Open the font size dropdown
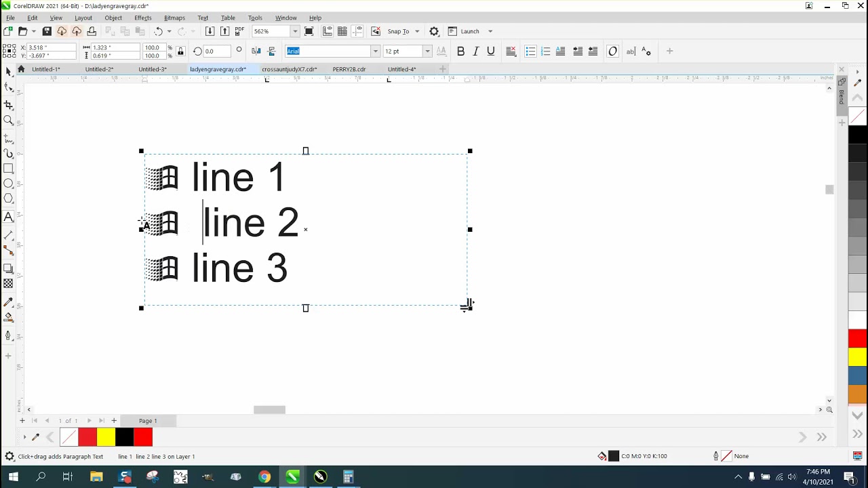This screenshot has height=488, width=868. [427, 52]
